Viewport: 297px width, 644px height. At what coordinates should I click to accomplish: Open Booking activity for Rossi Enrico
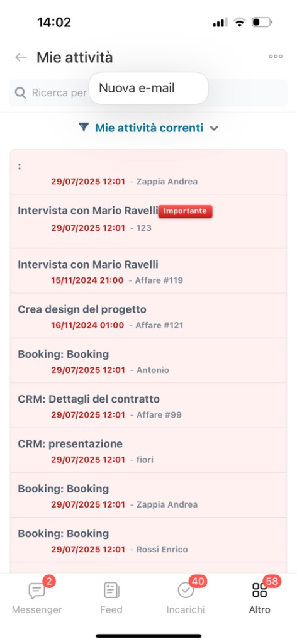coord(148,540)
